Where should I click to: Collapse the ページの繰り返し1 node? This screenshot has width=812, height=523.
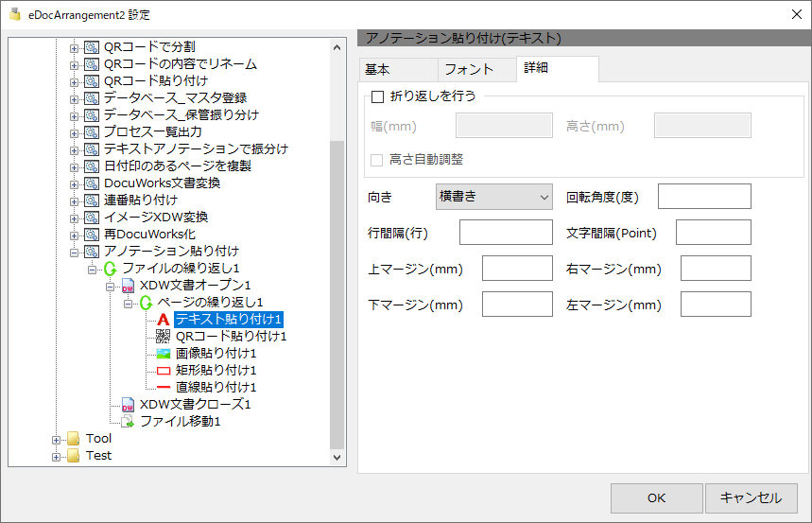point(128,305)
